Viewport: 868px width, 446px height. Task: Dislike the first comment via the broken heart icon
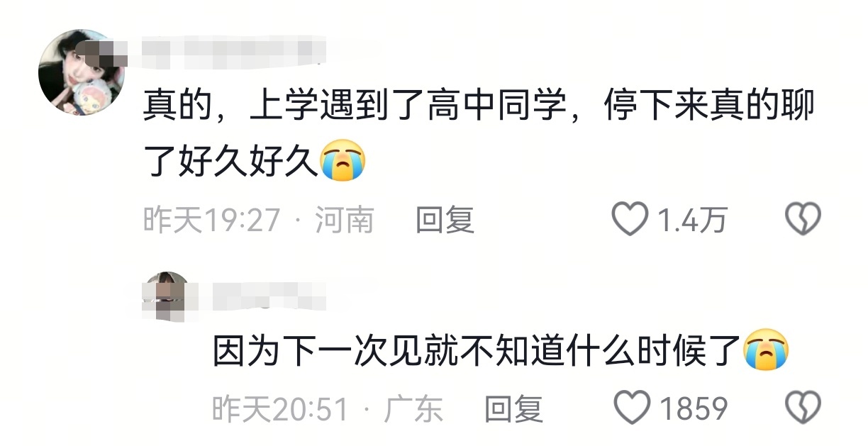(803, 219)
